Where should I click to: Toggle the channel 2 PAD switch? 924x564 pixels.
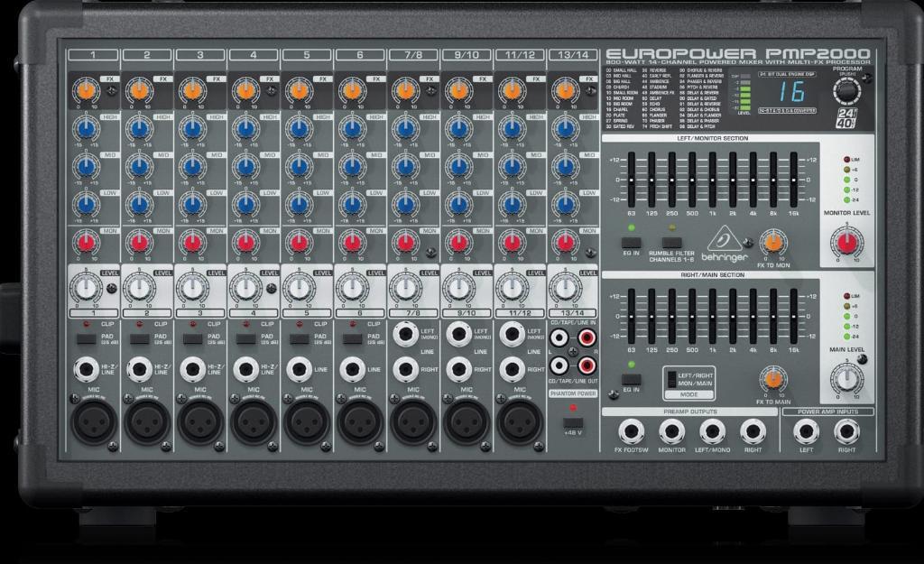pyautogui.click(x=139, y=339)
